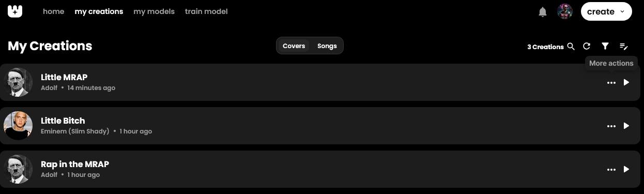Open three-dot menu for Little MRAP

(x=611, y=83)
